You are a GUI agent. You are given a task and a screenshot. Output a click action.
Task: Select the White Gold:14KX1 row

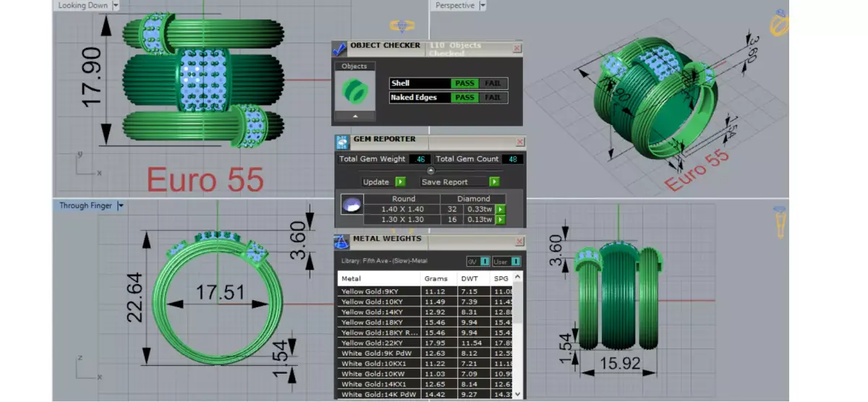pyautogui.click(x=426, y=384)
